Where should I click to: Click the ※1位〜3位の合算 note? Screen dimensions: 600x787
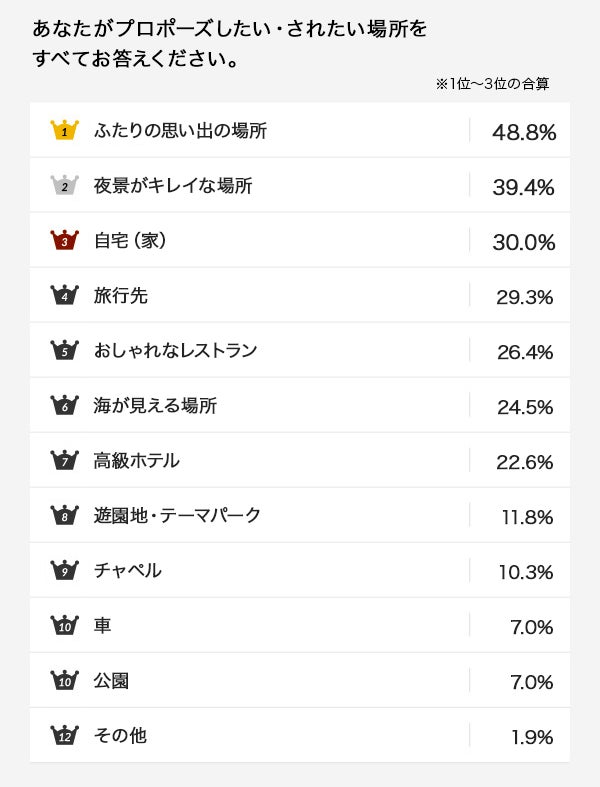click(492, 84)
